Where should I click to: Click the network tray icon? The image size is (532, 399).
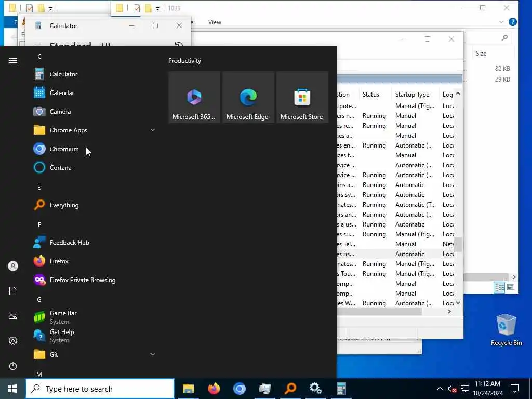point(464,389)
